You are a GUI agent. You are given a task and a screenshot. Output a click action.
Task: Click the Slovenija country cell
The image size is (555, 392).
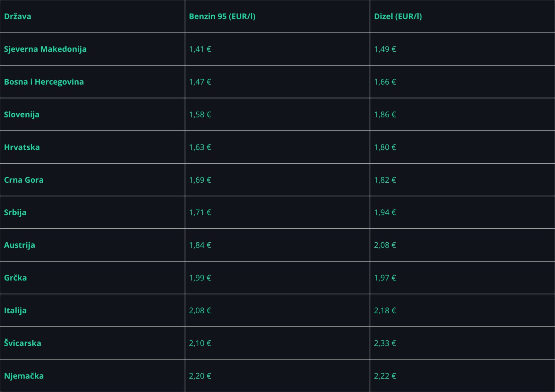coord(22,114)
